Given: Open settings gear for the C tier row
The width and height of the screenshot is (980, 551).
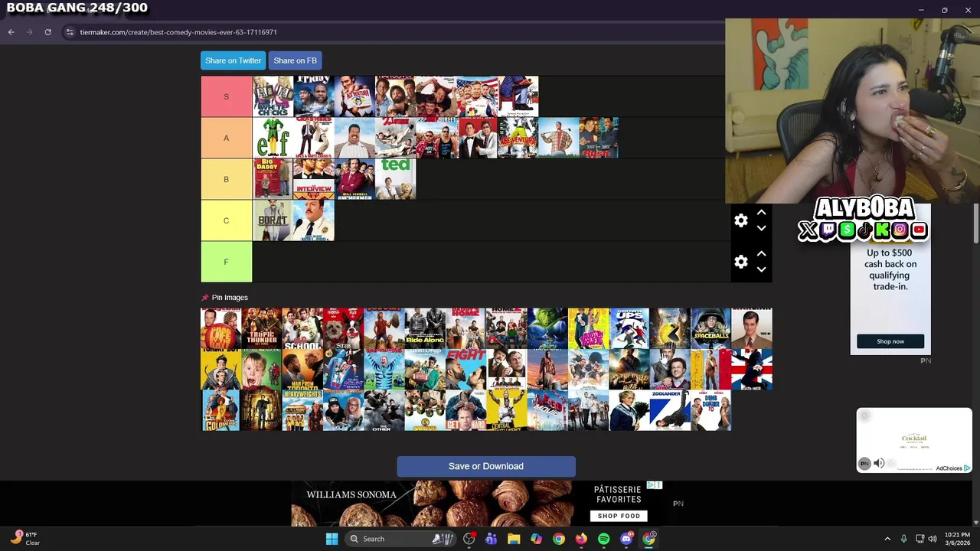Looking at the screenshot, I should [740, 220].
